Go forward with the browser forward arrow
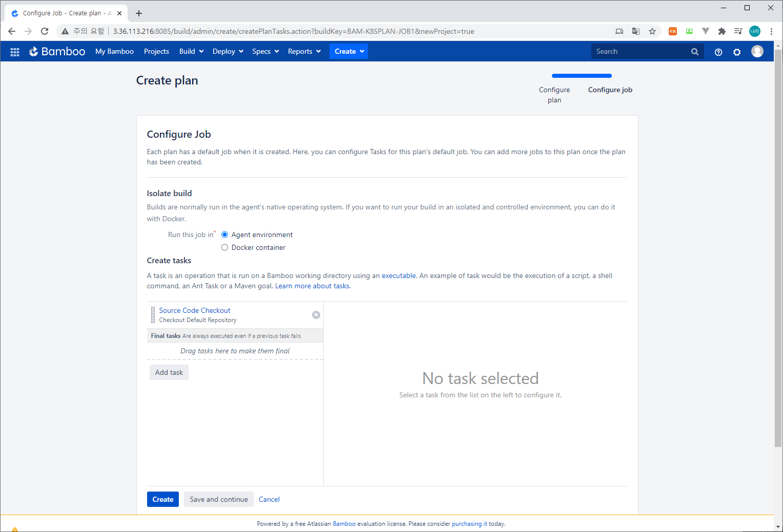 click(x=28, y=31)
